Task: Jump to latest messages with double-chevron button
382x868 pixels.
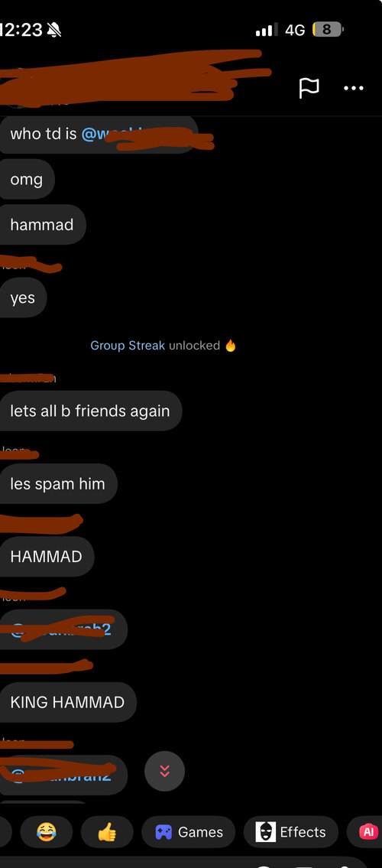Action: 164,771
